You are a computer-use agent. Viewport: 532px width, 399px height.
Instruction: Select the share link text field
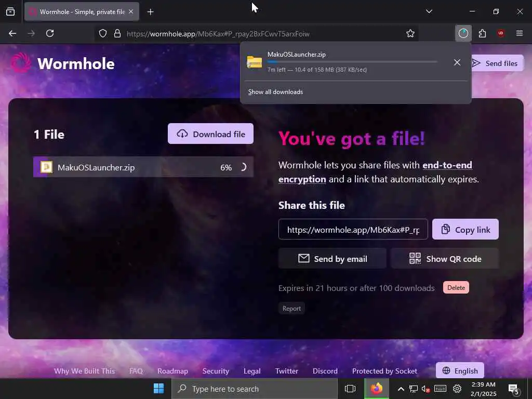click(353, 229)
